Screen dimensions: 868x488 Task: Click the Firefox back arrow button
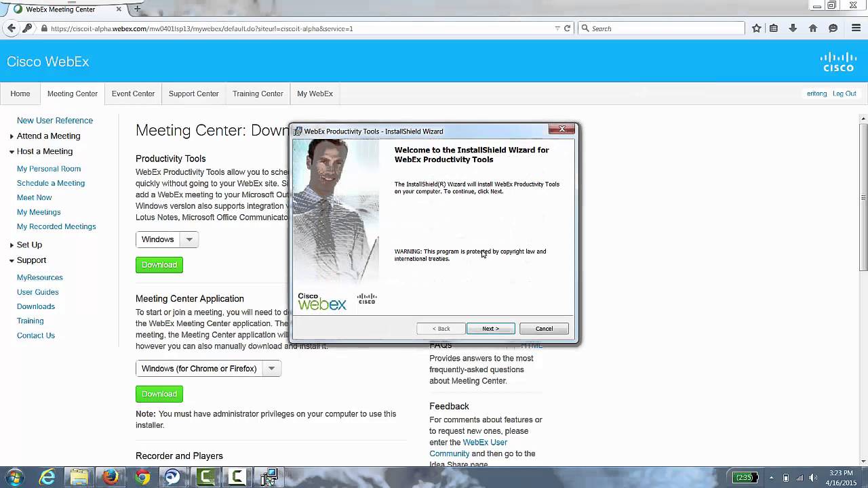click(12, 28)
